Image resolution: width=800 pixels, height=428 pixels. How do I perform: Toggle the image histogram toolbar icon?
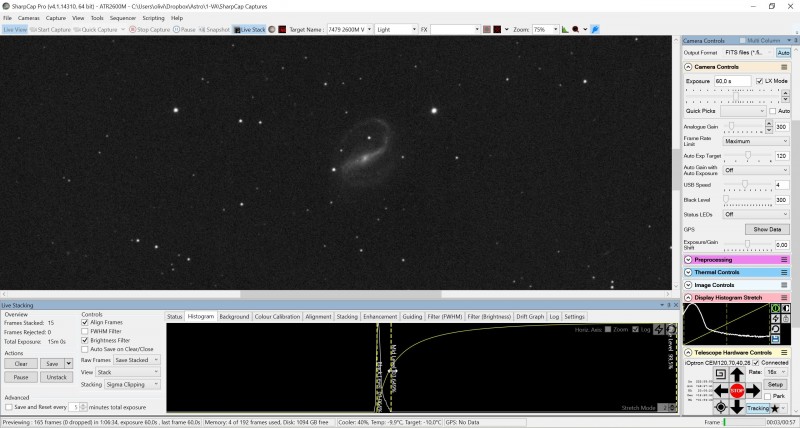click(x=565, y=30)
